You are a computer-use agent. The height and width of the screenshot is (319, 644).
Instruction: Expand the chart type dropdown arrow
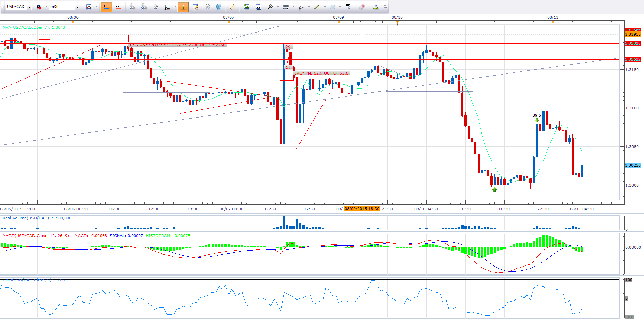point(96,7)
